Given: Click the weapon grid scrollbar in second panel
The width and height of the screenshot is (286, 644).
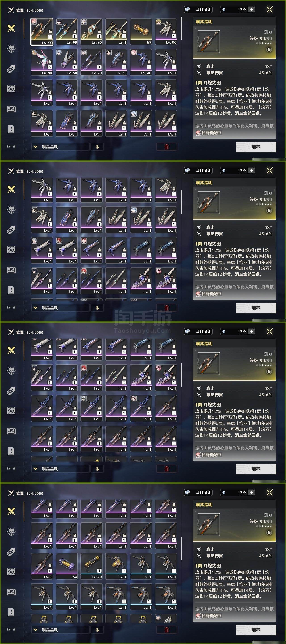Looking at the screenshot, I should pyautogui.click(x=182, y=201).
